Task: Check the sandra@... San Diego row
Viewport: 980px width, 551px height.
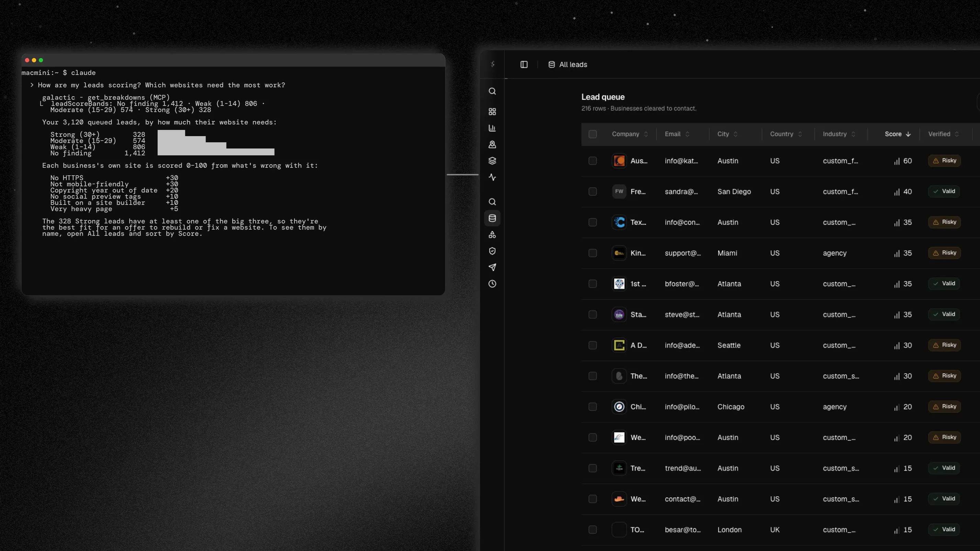Action: point(592,191)
